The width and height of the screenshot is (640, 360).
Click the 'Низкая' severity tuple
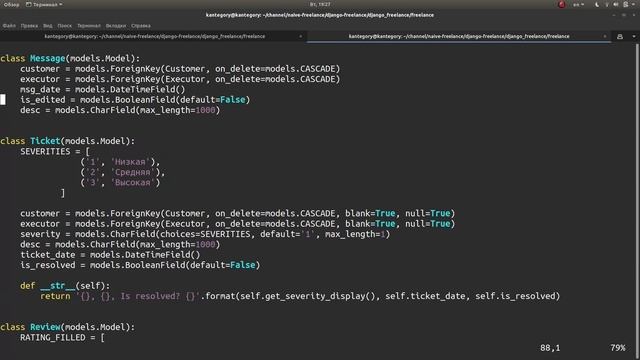(x=120, y=162)
